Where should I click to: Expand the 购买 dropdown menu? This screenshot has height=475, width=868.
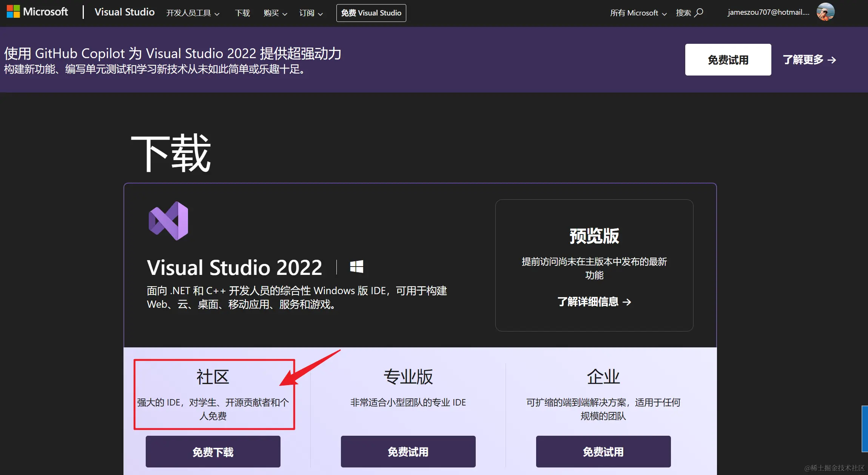[x=275, y=13]
